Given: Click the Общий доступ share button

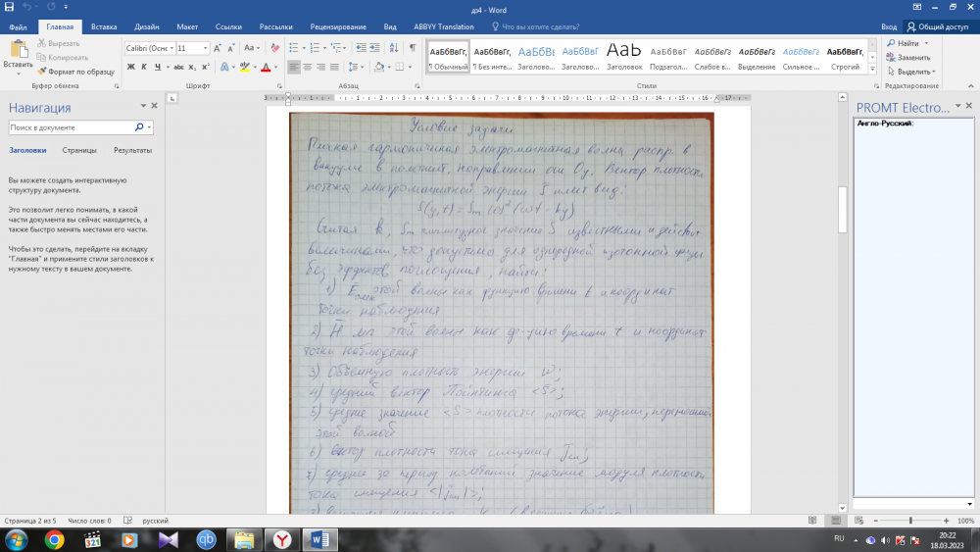Looking at the screenshot, I should point(938,27).
